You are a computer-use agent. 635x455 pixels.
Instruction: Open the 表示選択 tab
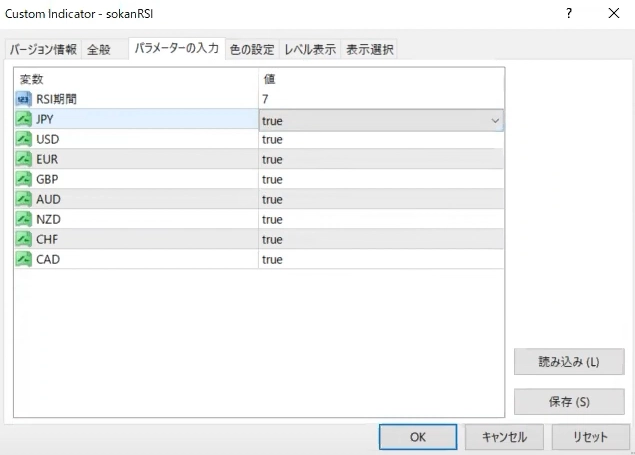(x=369, y=49)
